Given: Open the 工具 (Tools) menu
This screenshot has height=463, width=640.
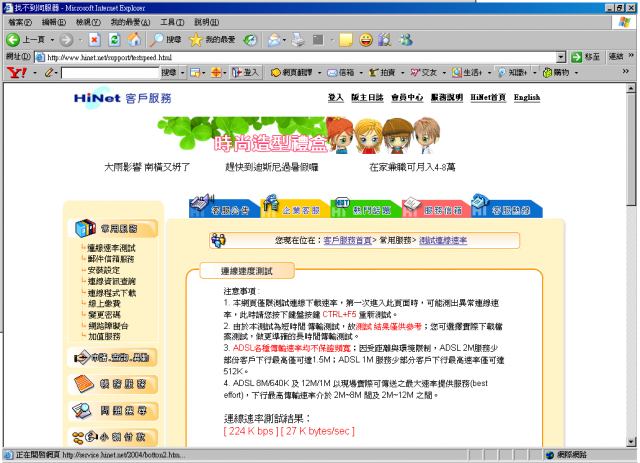Looking at the screenshot, I should coord(172,22).
